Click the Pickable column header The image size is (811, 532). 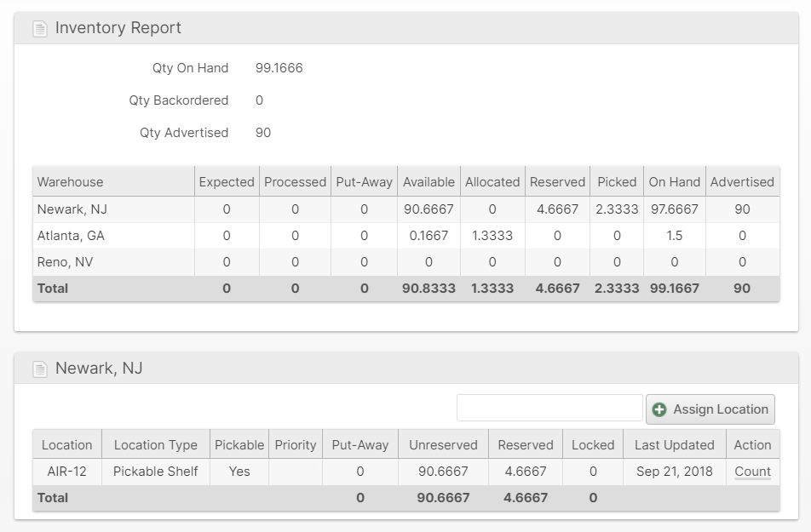click(239, 444)
